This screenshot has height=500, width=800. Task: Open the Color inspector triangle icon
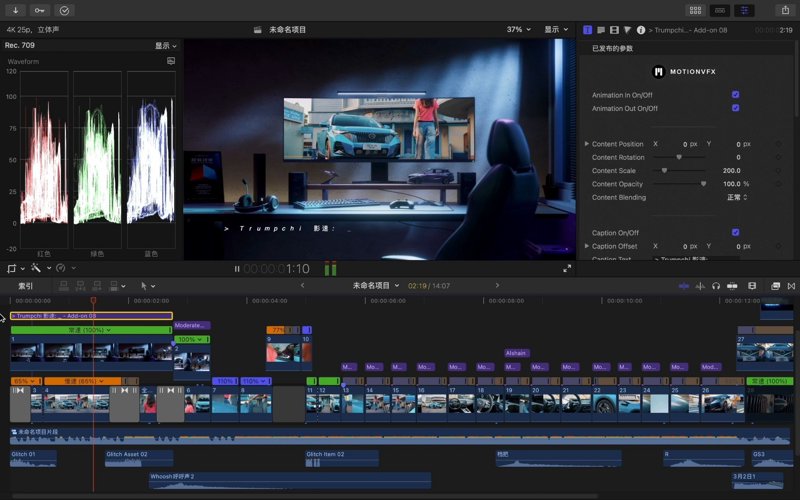[x=628, y=30]
